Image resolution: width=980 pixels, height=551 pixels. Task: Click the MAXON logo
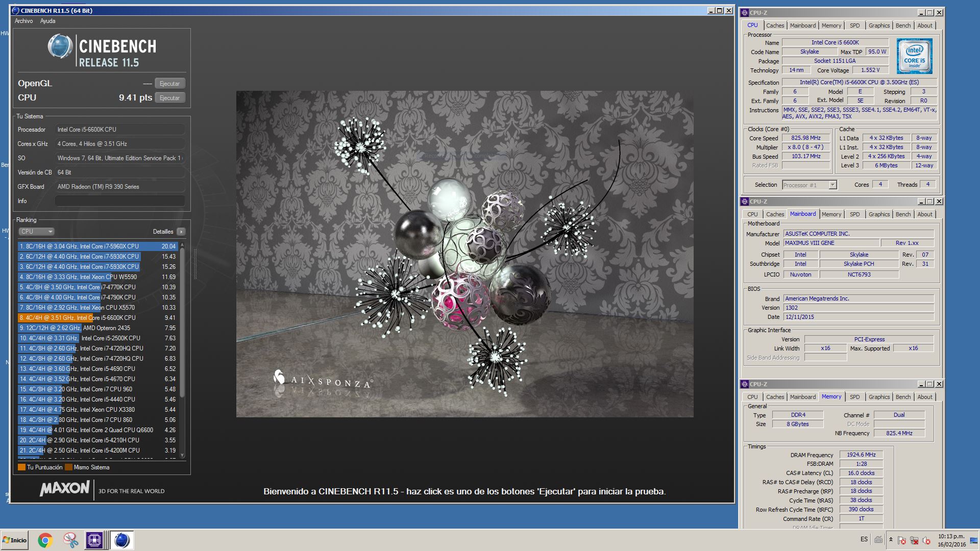click(65, 489)
